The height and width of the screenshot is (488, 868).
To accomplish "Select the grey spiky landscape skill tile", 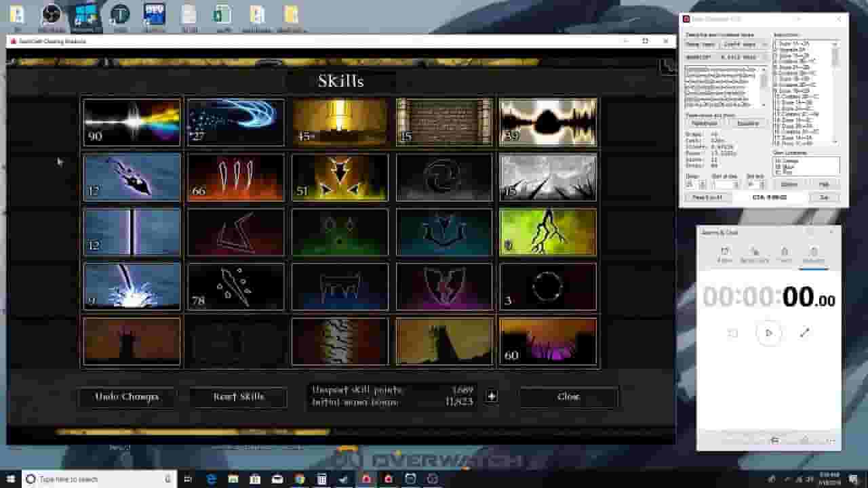I will pos(549,178).
